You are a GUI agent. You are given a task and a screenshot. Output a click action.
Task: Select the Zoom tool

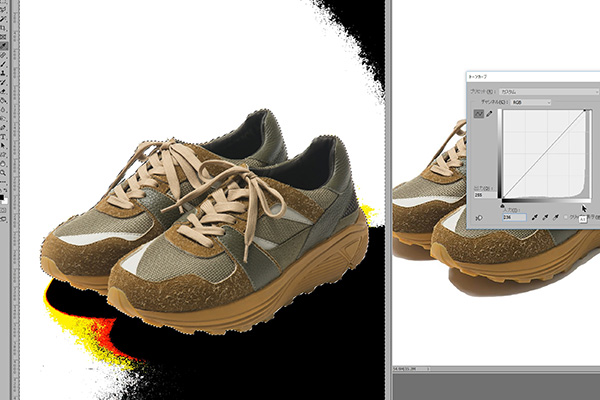point(3,173)
